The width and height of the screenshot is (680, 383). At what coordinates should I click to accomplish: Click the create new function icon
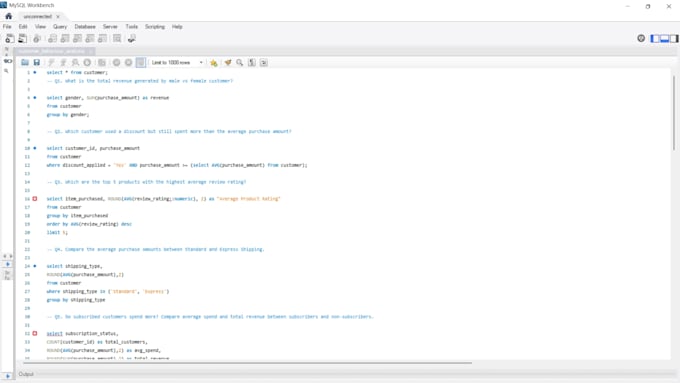click(x=102, y=39)
